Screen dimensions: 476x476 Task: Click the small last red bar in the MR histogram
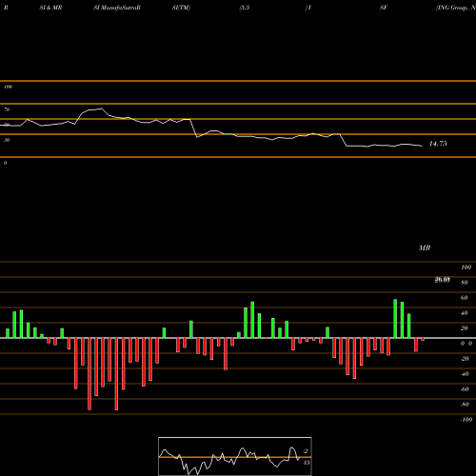tap(423, 339)
